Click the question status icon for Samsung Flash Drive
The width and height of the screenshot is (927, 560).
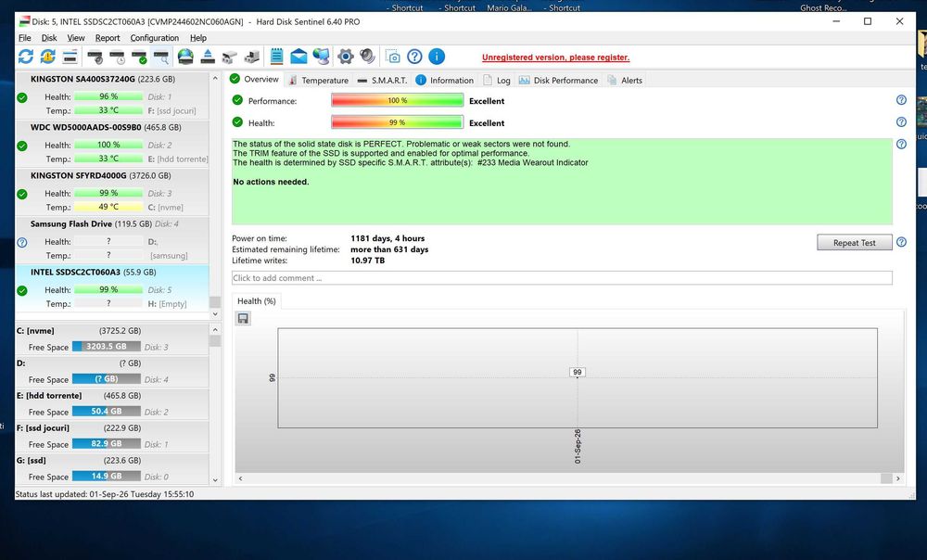(22, 242)
